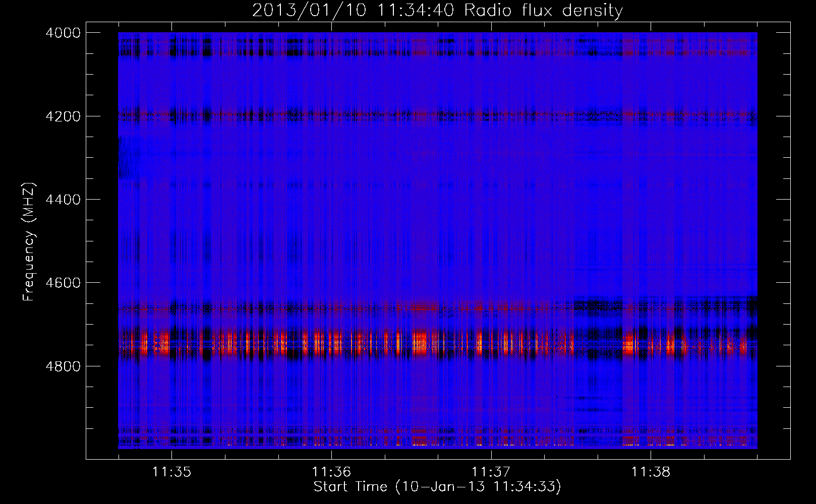The height and width of the screenshot is (504, 816).
Task: Click the 4000 frequency tick label
Action: (x=63, y=33)
